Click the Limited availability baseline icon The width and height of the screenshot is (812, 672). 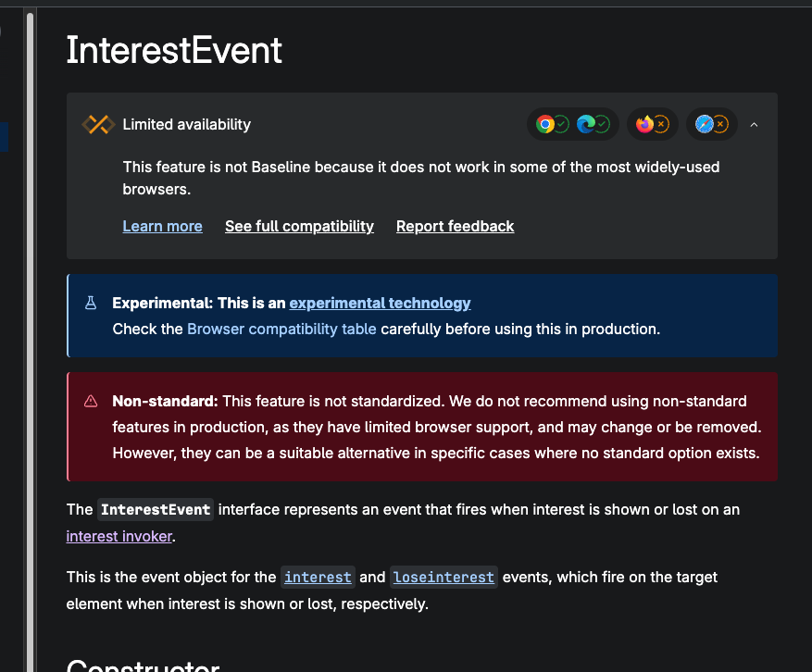coord(98,124)
